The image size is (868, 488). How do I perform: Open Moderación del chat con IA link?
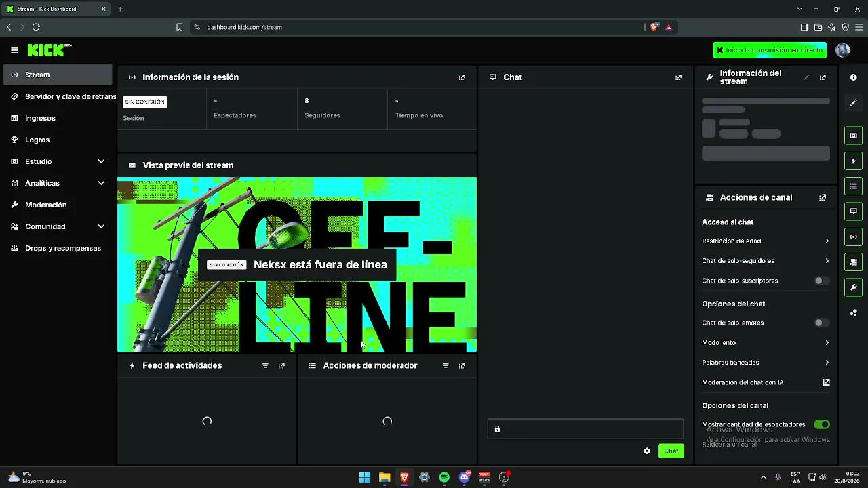click(766, 382)
